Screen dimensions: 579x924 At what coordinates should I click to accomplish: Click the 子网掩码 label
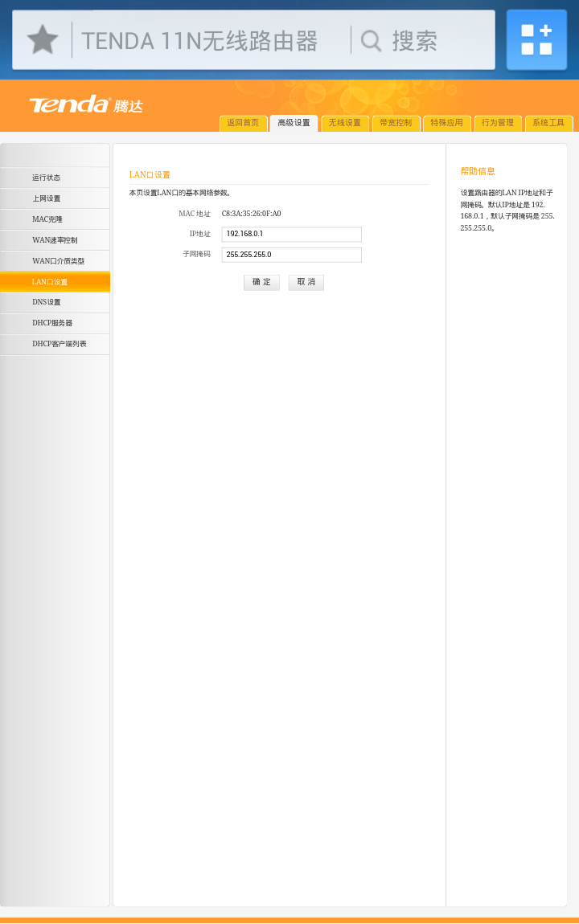click(x=196, y=255)
